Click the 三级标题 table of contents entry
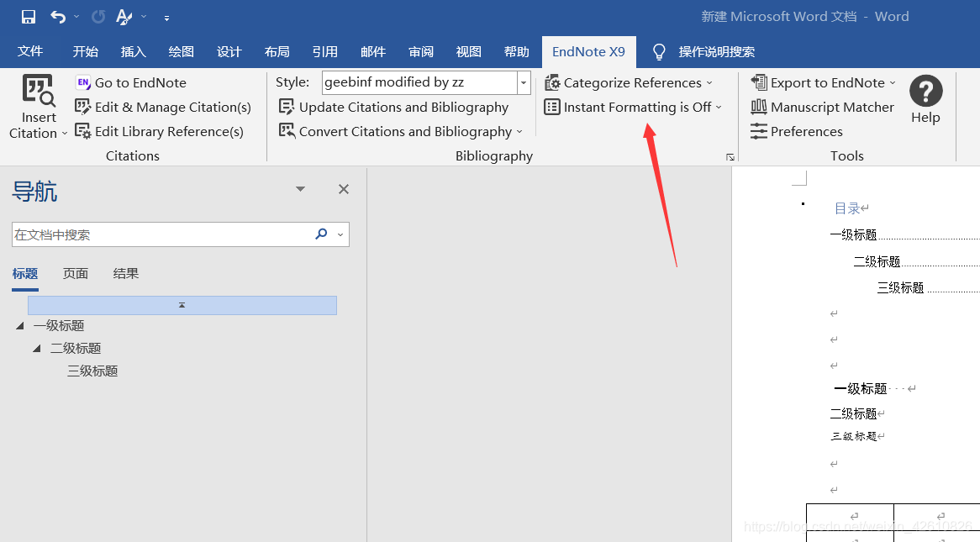This screenshot has height=542, width=980. tap(901, 288)
